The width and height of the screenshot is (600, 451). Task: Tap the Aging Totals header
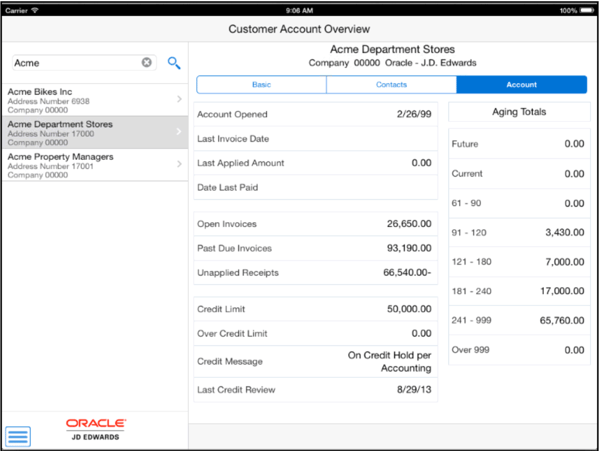click(519, 112)
